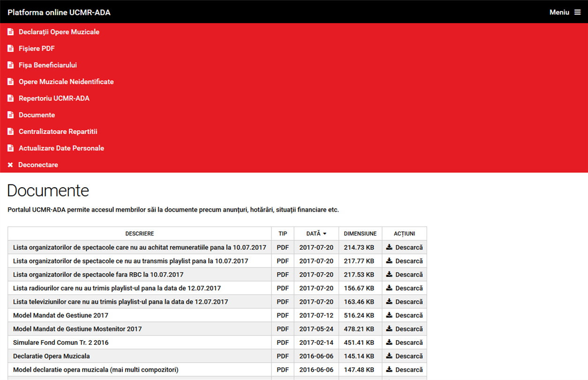Click date cell '2017-07-12'
This screenshot has width=588, height=380.
pyautogui.click(x=317, y=315)
